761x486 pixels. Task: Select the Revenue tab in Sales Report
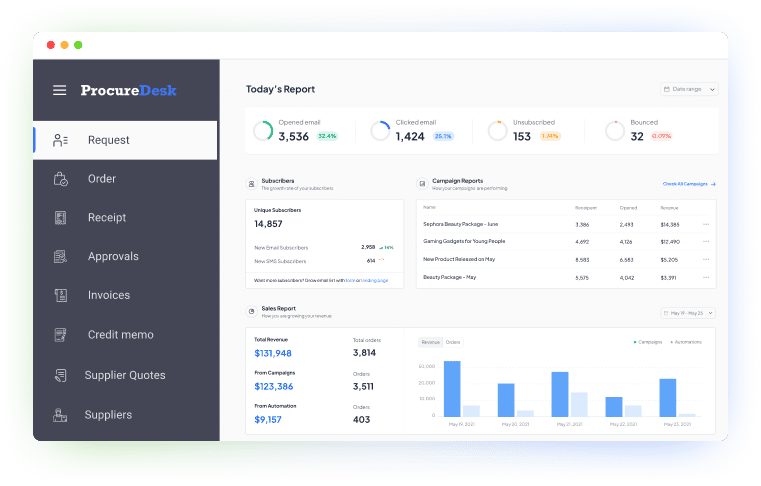pyautogui.click(x=430, y=342)
